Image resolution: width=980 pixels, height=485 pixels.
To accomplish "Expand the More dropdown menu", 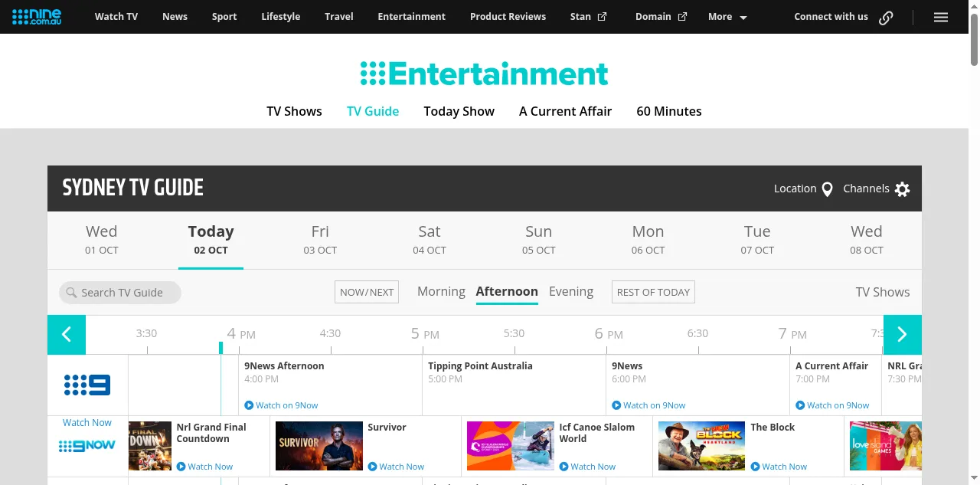I will pyautogui.click(x=727, y=17).
